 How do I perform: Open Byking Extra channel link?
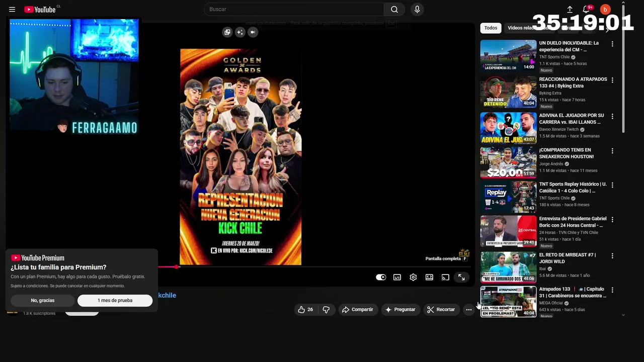550,93
